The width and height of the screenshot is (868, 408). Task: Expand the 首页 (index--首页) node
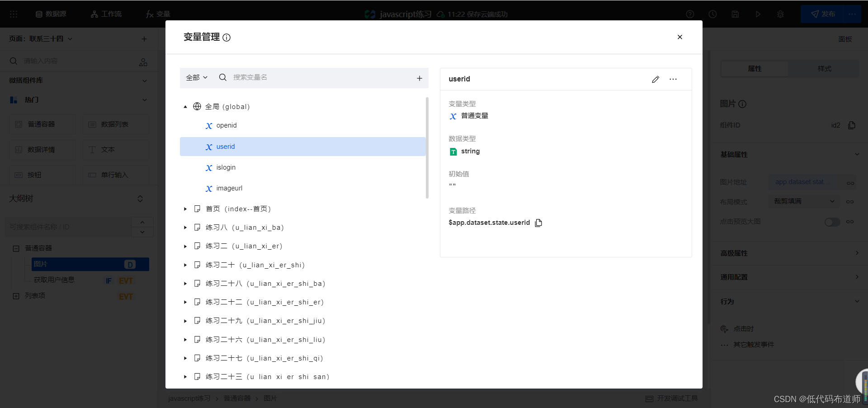coord(185,209)
